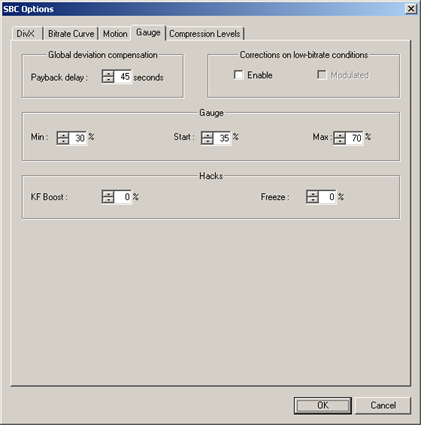Click the disabled Modulated checkbox
This screenshot has width=421, height=425.
point(322,75)
